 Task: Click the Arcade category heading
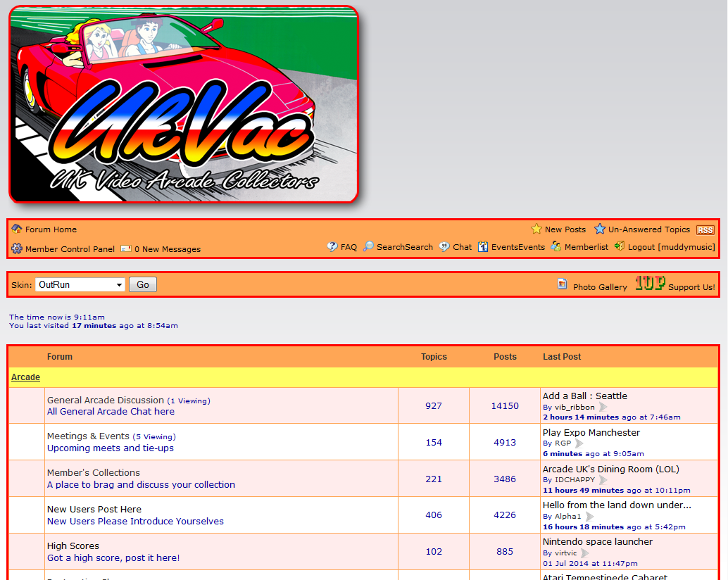pos(25,377)
